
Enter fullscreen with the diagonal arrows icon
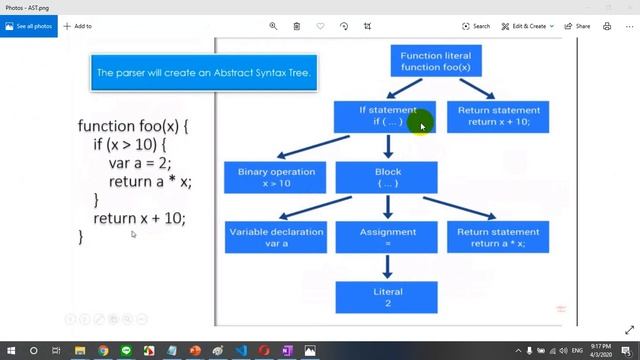tap(629, 330)
